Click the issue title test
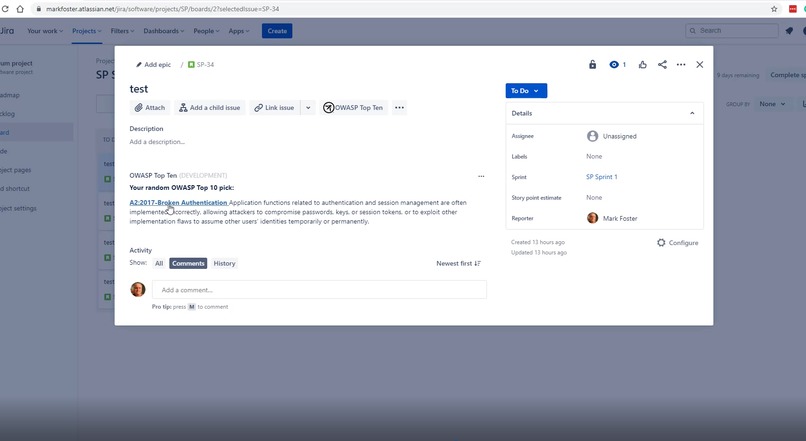The image size is (806, 441). coord(139,89)
